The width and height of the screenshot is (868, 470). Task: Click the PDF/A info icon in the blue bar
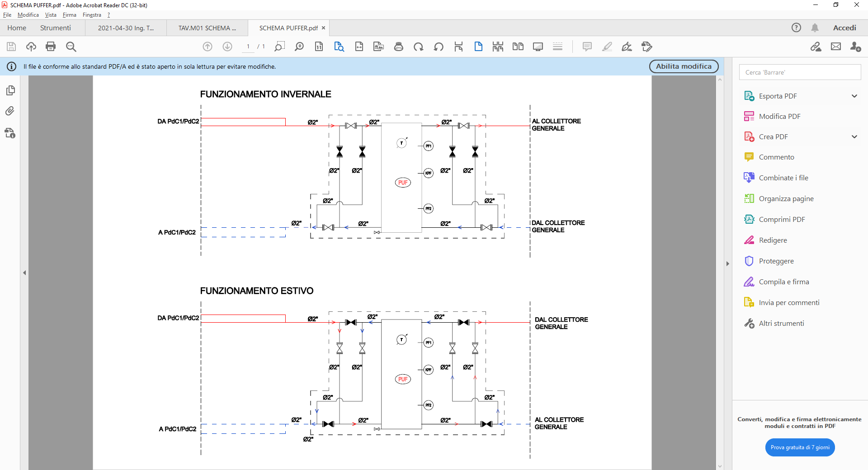pyautogui.click(x=12, y=66)
